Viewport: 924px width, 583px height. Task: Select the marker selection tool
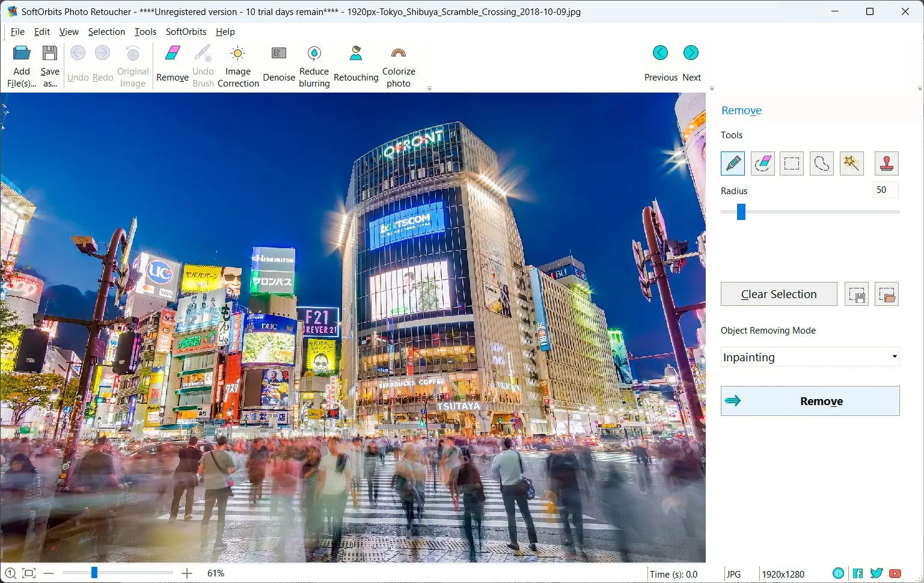[732, 163]
